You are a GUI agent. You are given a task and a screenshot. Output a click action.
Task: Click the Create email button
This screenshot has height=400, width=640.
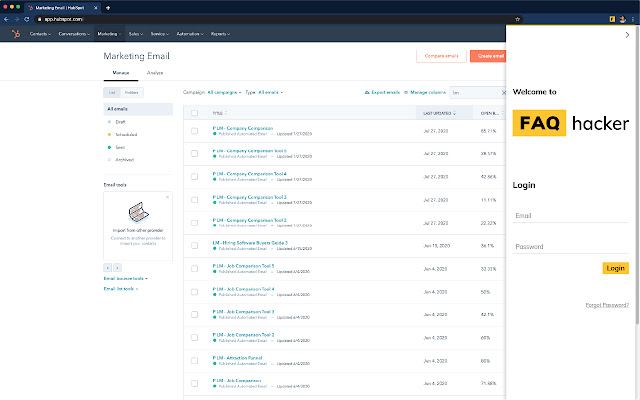coord(488,56)
